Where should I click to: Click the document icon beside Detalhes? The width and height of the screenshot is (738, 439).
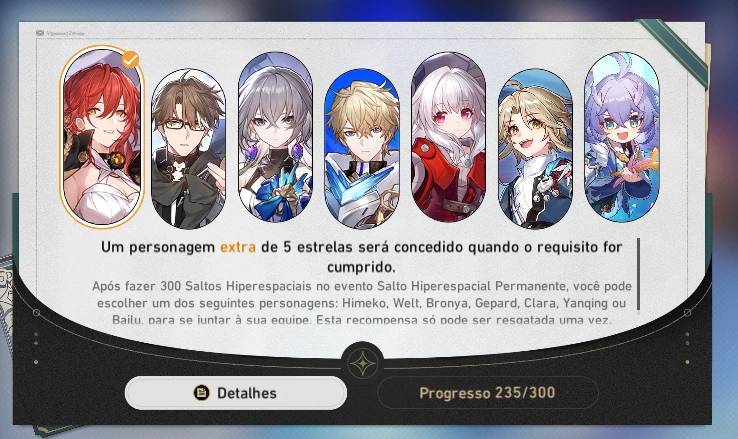[201, 393]
